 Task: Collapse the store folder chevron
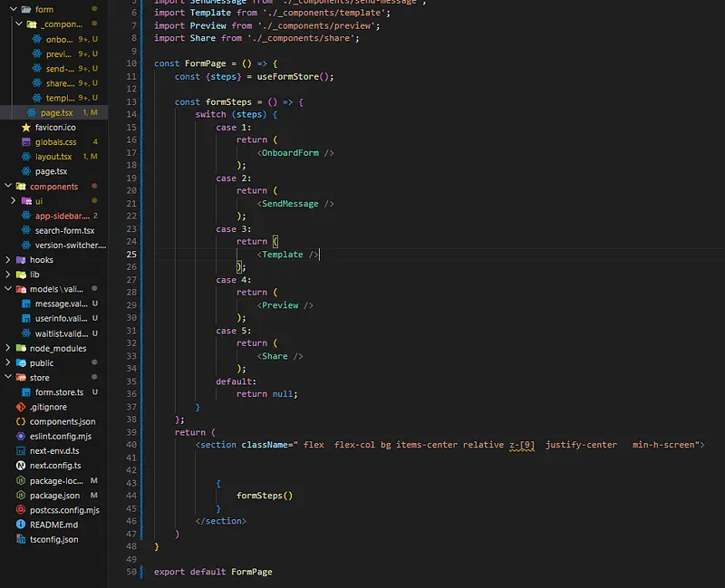coord(10,378)
